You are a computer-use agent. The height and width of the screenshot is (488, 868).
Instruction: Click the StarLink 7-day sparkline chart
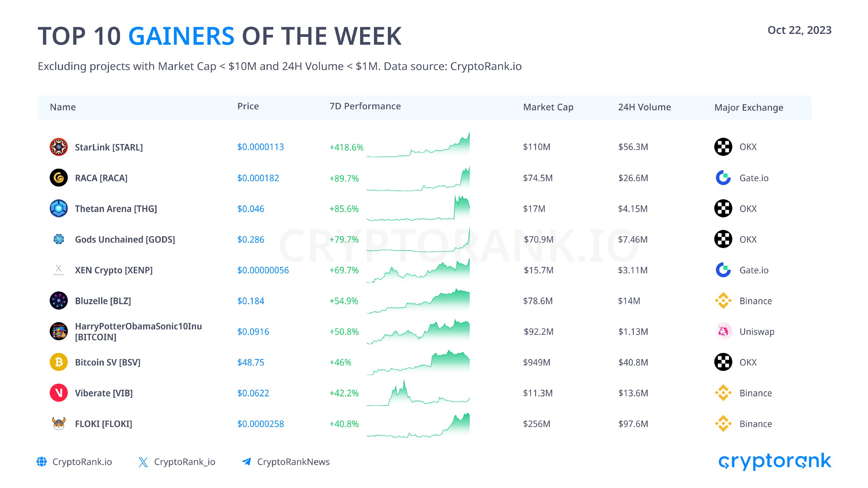(x=418, y=146)
